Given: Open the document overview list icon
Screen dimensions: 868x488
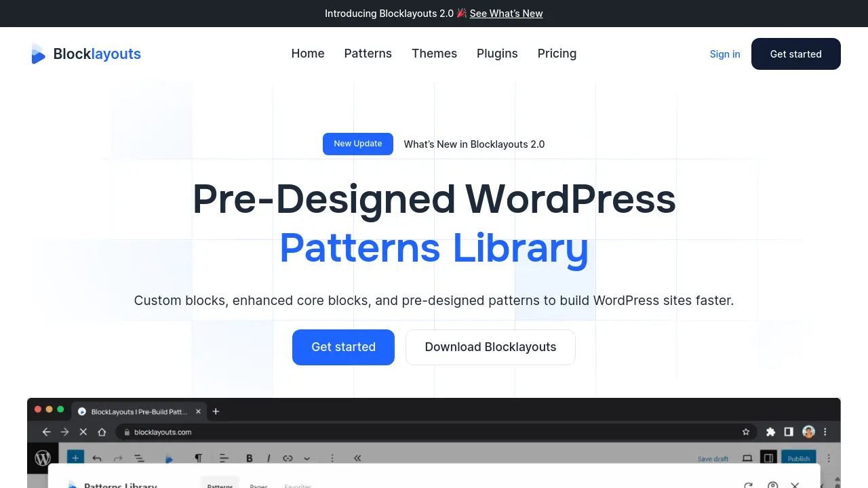Looking at the screenshot, I should click(x=139, y=458).
